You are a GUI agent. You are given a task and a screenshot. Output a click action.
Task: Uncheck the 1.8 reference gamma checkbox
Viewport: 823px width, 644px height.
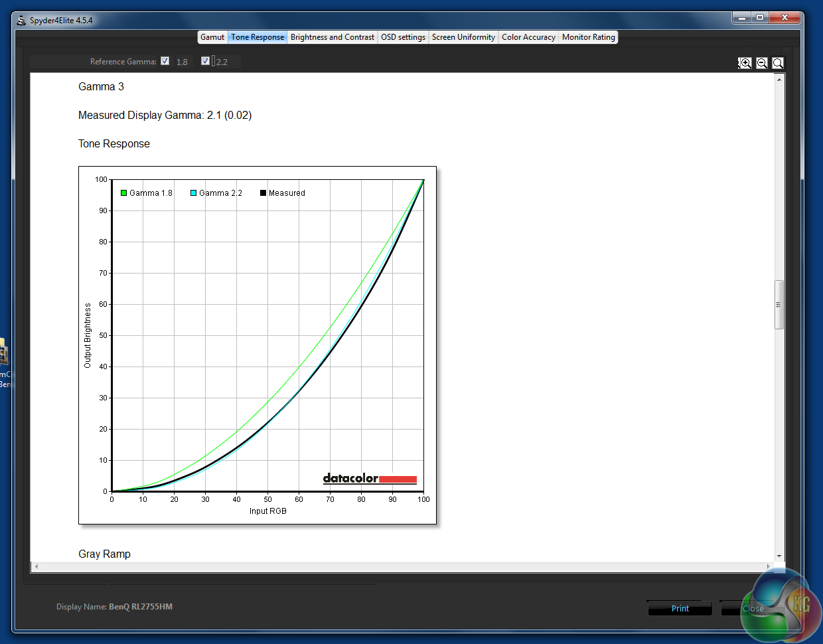coord(165,61)
